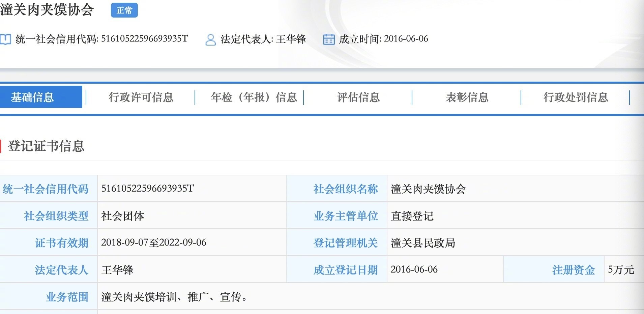Open the 行政处罚信息 tab
Screen dimensions: 644x314
tap(576, 97)
